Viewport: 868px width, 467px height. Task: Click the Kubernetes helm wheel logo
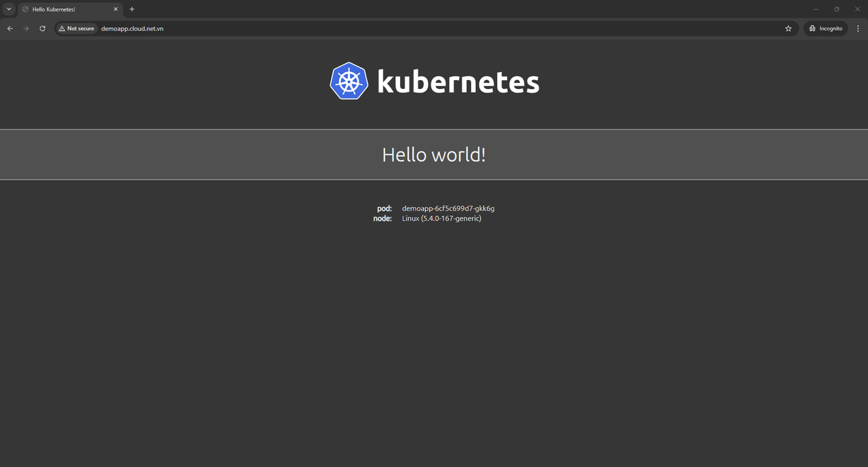coord(349,81)
